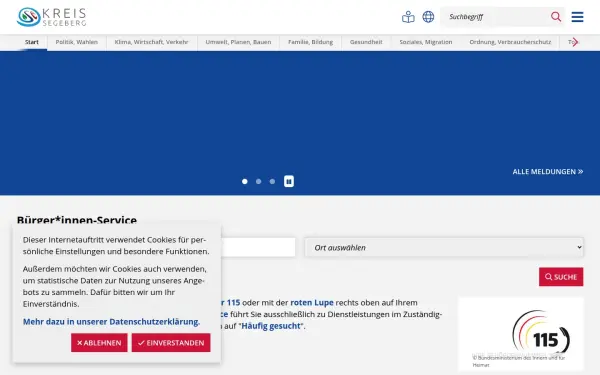Open the Datenschutzerklärung link
The width and height of the screenshot is (600, 375).
pos(111,322)
